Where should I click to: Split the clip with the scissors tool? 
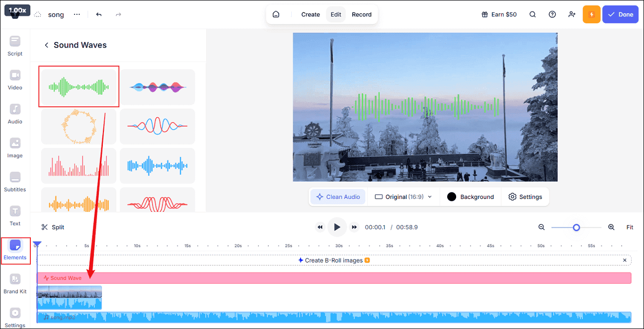53,227
